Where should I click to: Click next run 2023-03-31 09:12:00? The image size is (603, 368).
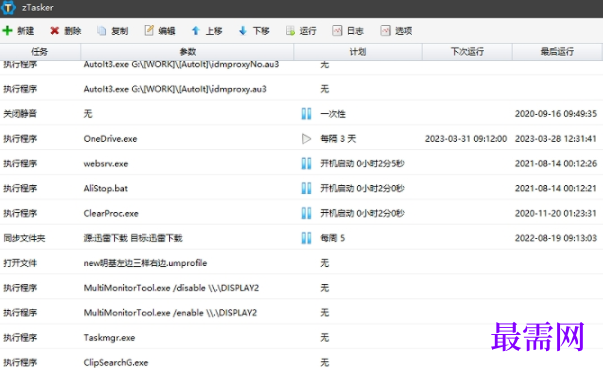click(x=466, y=139)
